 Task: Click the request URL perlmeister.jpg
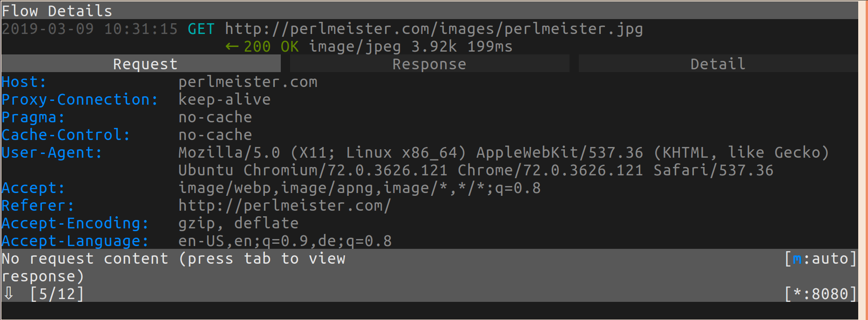[x=434, y=29]
